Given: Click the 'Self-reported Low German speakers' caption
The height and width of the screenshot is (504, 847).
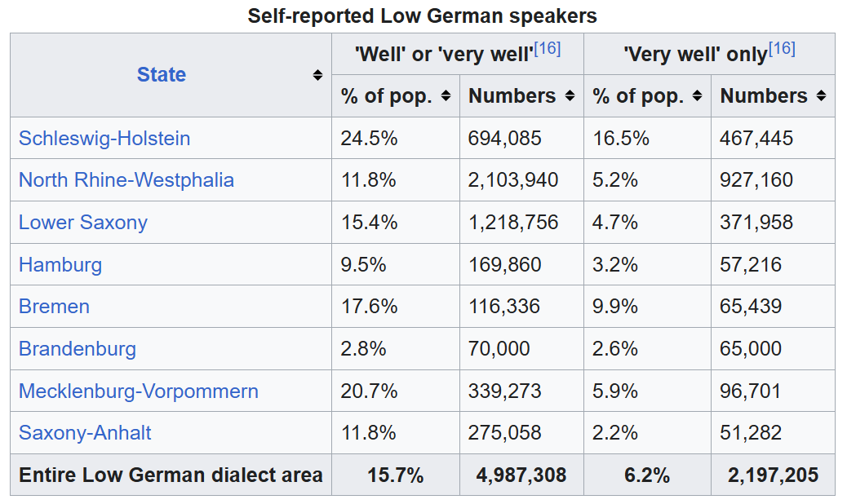Looking at the screenshot, I should (423, 15).
